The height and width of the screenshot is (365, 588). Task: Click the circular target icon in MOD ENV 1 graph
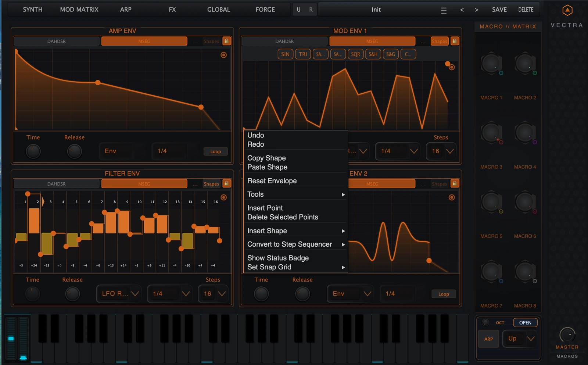(x=452, y=67)
